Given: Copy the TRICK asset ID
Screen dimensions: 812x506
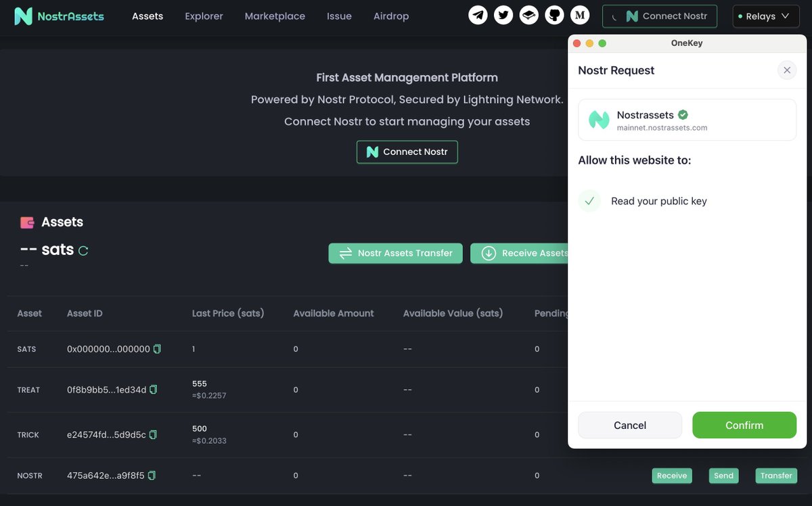Looking at the screenshot, I should click(153, 434).
